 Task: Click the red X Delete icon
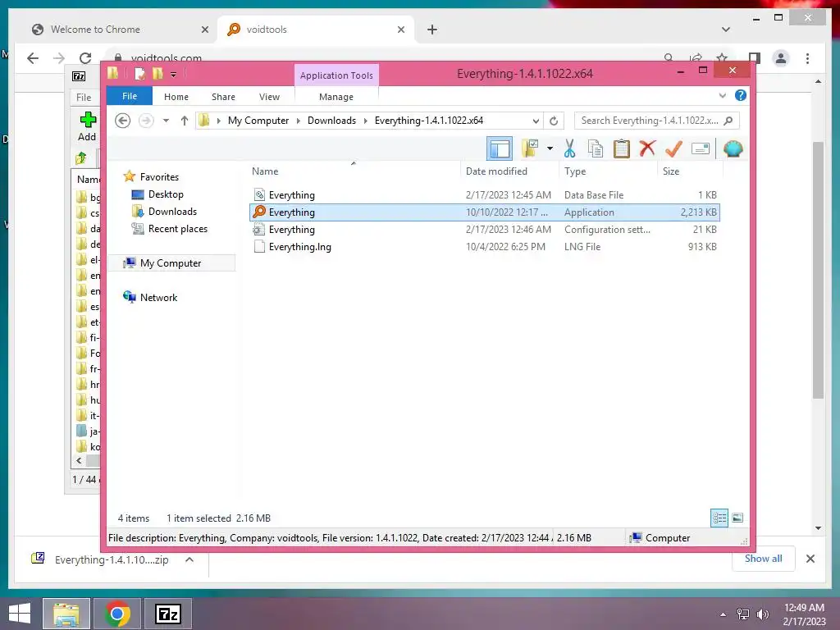click(x=647, y=148)
